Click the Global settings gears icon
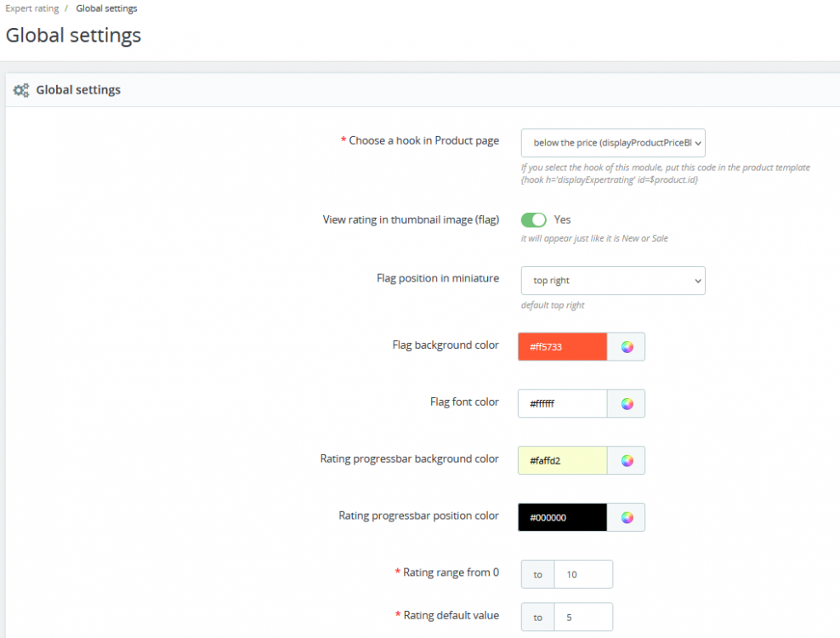Screen dimensions: 840x638 click(21, 90)
